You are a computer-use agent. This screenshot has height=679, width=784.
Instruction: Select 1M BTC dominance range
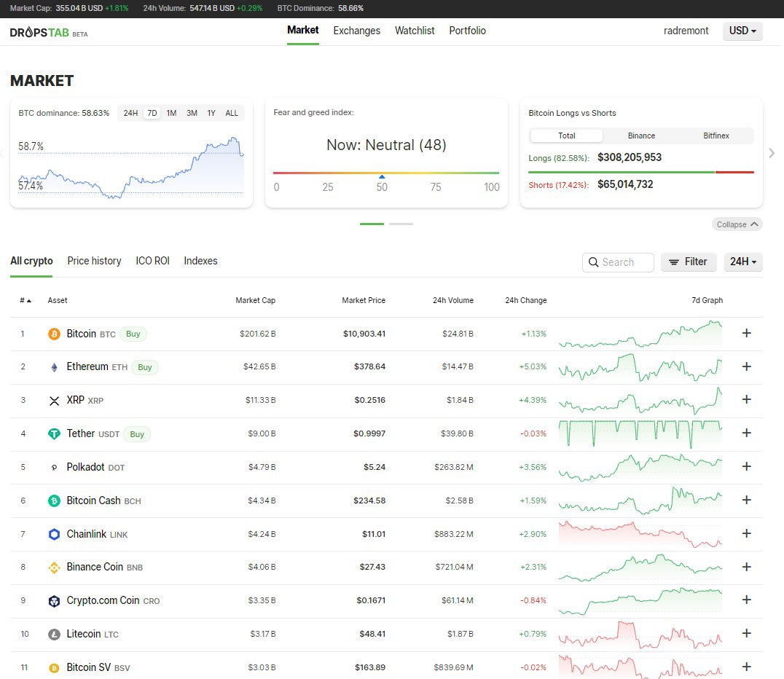(171, 113)
